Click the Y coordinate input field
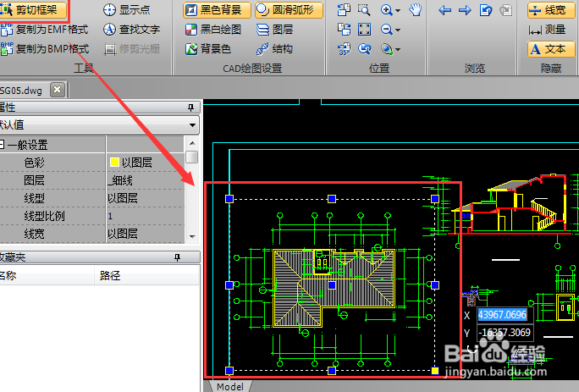The image size is (579, 392). tap(505, 333)
